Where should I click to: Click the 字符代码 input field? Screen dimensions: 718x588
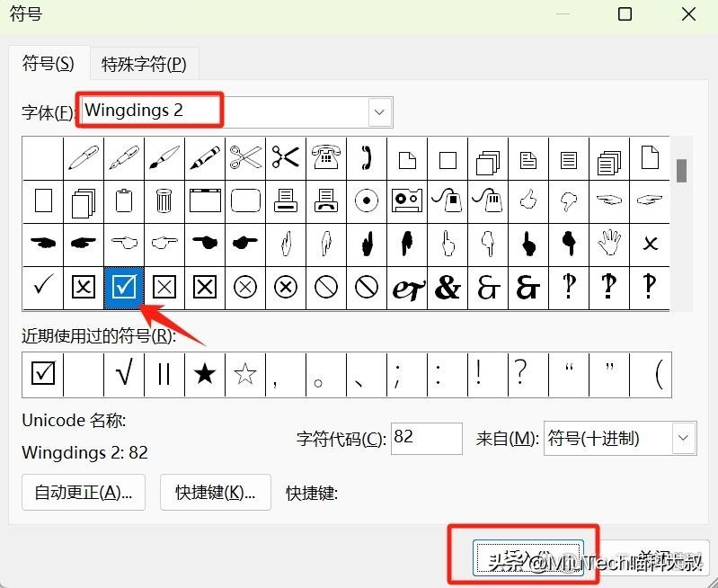426,438
